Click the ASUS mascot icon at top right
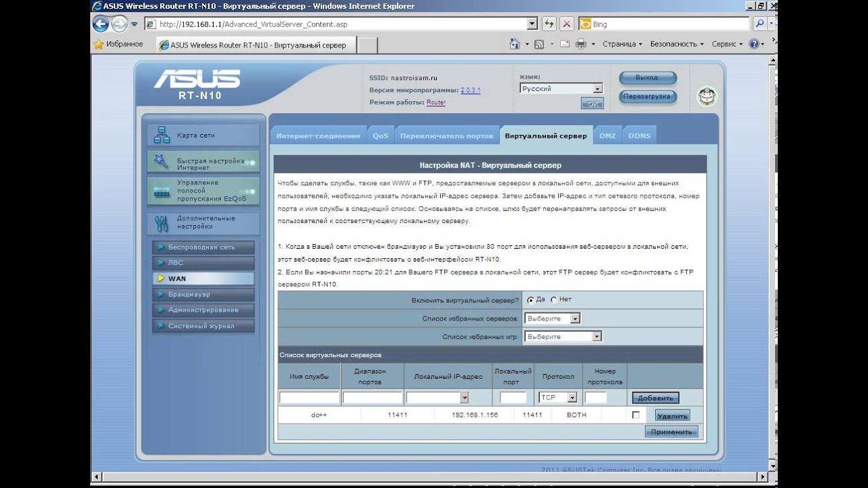This screenshot has width=868, height=488. coord(706,97)
